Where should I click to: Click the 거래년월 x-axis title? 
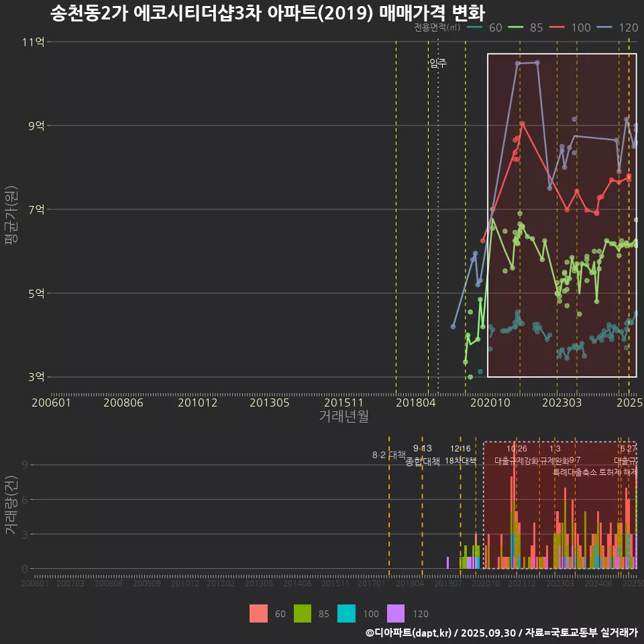pyautogui.click(x=343, y=417)
